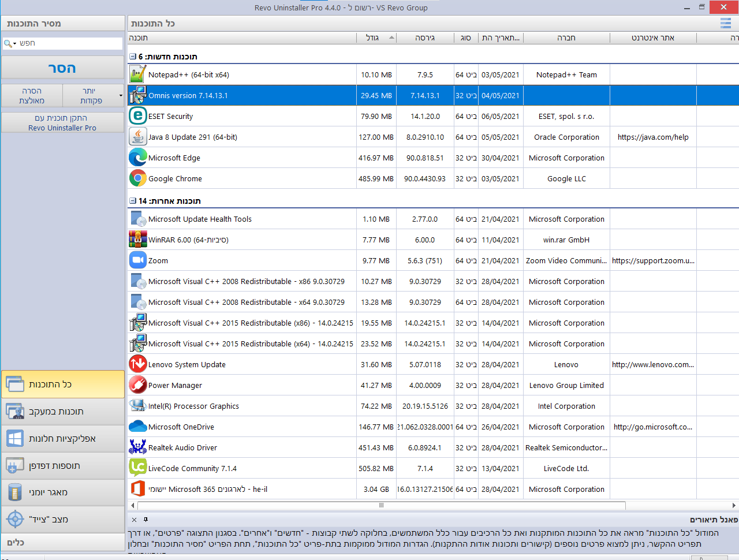Select 'Notepad++ Team' company cell

click(x=566, y=74)
